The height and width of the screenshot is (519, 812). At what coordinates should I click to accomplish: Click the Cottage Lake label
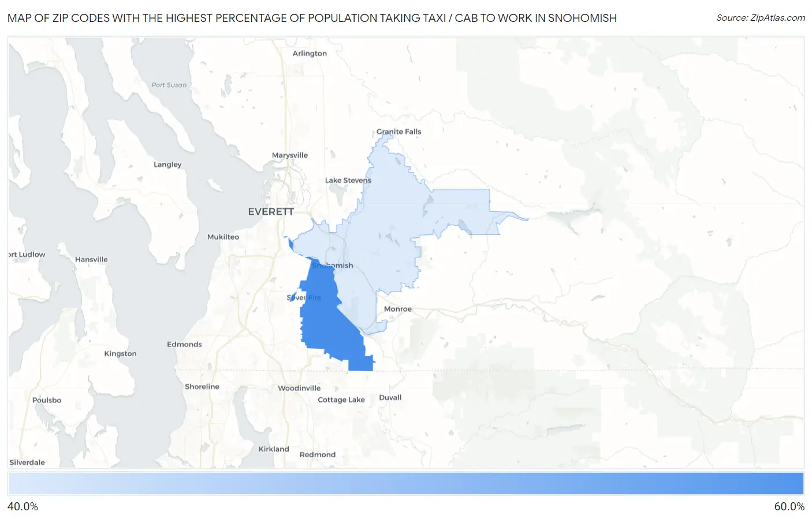(341, 399)
